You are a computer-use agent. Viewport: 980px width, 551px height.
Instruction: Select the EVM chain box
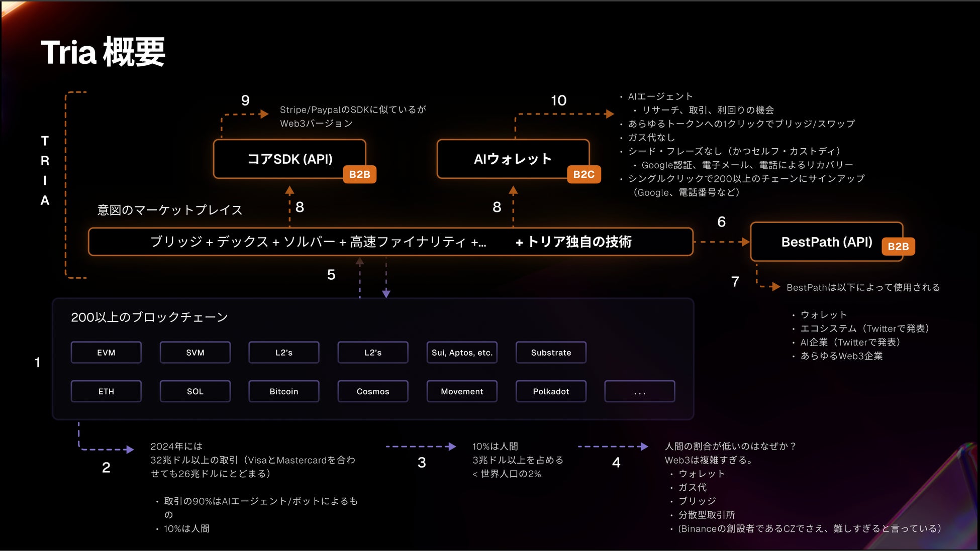click(106, 353)
